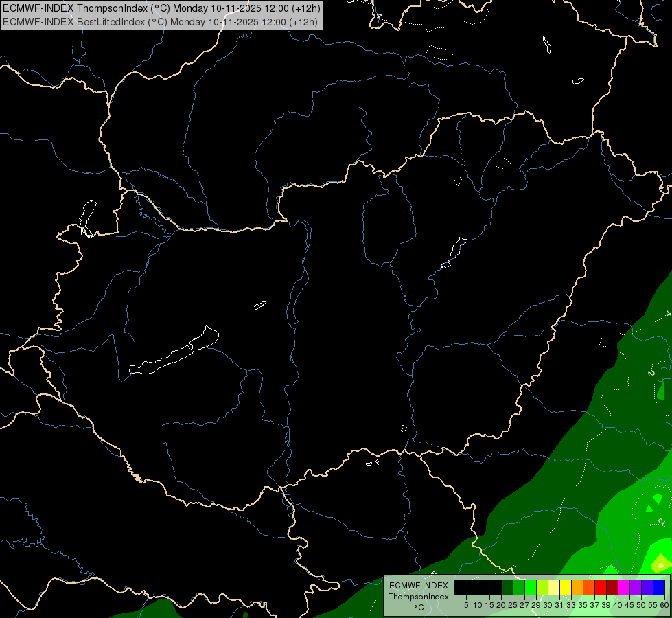Pick the pure yellow legend swatch (31–33)

(x=566, y=587)
